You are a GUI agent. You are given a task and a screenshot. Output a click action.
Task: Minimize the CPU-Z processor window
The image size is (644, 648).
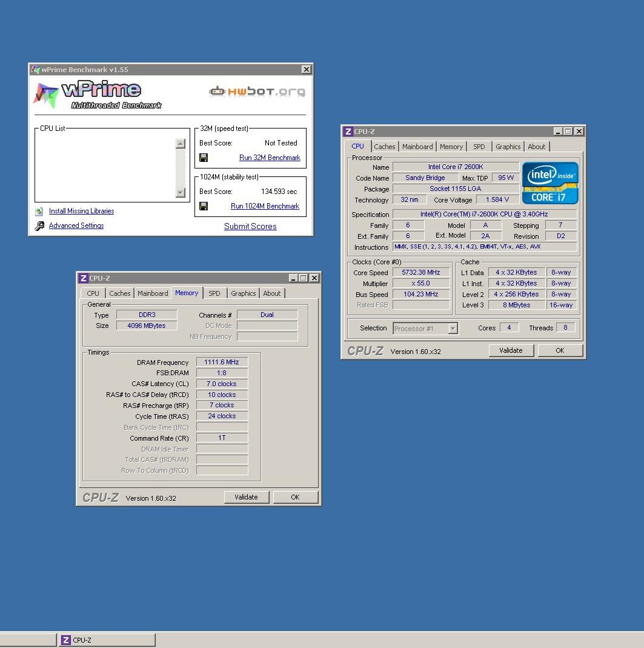[x=558, y=132]
